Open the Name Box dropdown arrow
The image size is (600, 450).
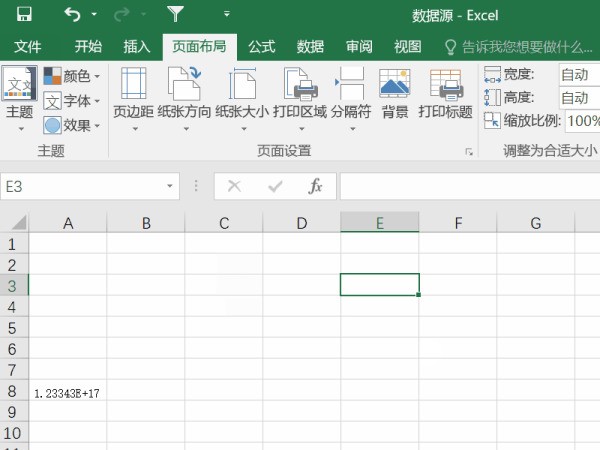tap(170, 186)
